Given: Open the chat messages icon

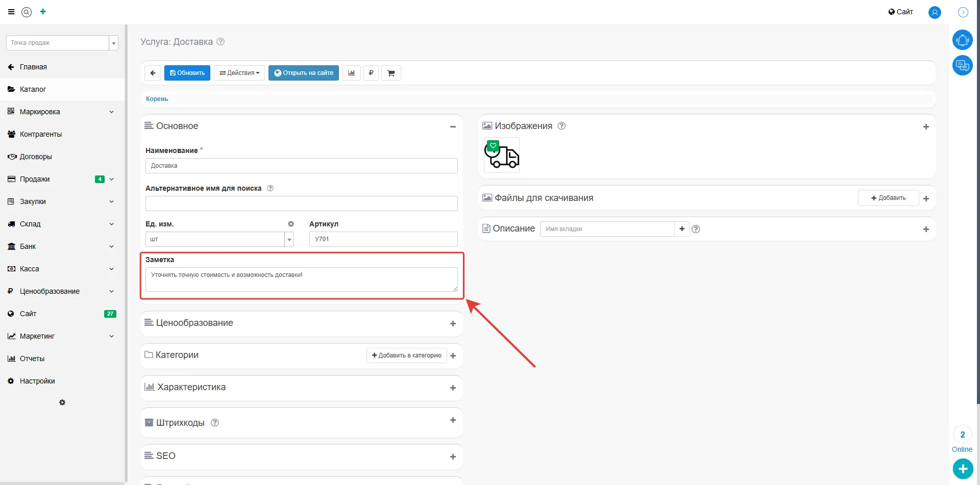Looking at the screenshot, I should coord(962,65).
